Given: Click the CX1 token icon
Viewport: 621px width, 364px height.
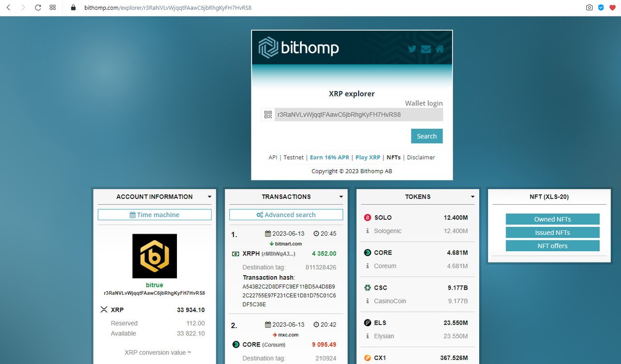Looking at the screenshot, I should (367, 358).
